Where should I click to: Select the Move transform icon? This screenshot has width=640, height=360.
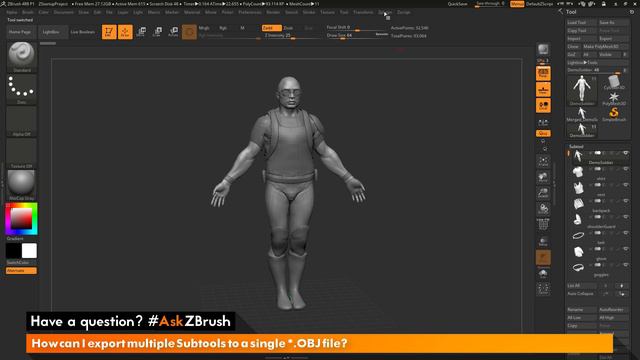coord(141,32)
